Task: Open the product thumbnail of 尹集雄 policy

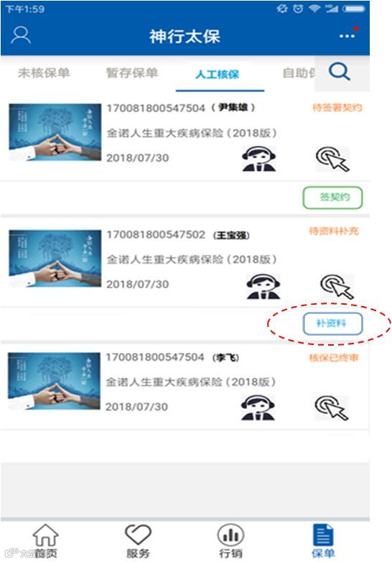Action: [55, 132]
